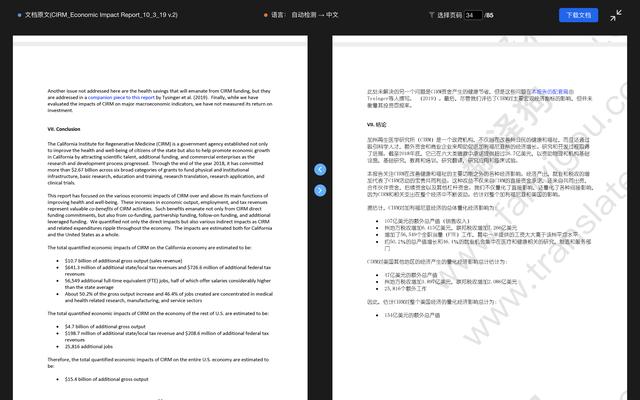
Task: Open the 自动检测 → 中文 language selector
Action: coord(315,15)
